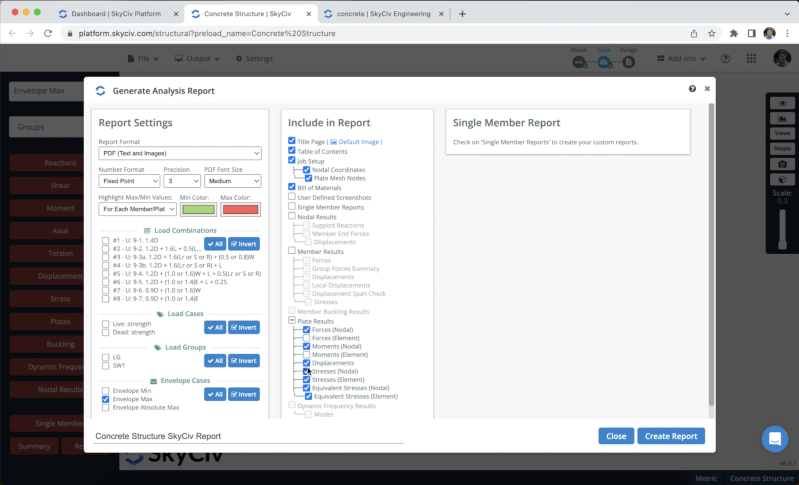
Task: Go back in browser history
Action: 12,33
